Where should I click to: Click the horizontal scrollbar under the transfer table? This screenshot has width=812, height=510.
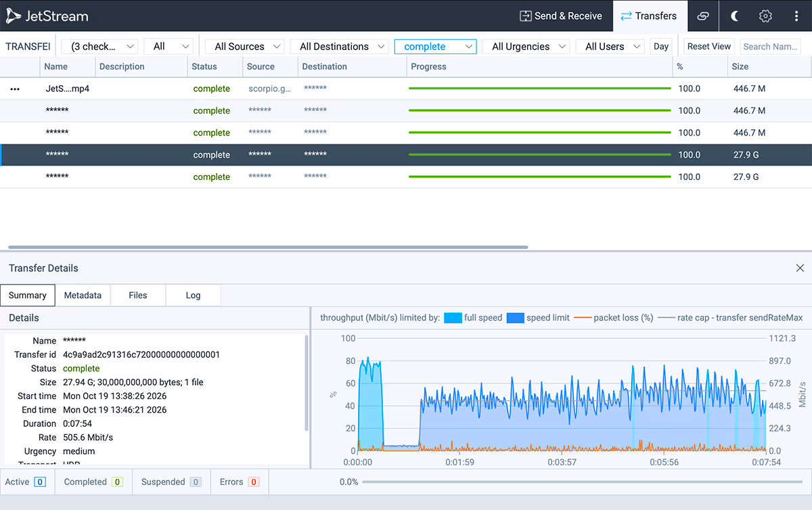[268, 248]
